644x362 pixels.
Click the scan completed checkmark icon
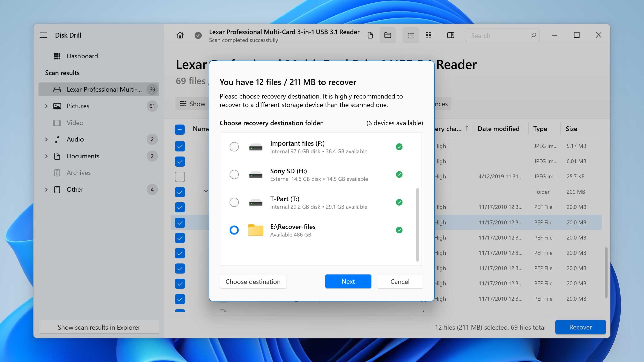(x=198, y=35)
